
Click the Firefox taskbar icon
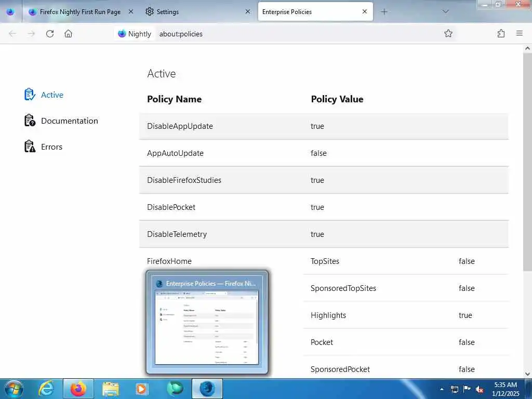click(x=78, y=389)
